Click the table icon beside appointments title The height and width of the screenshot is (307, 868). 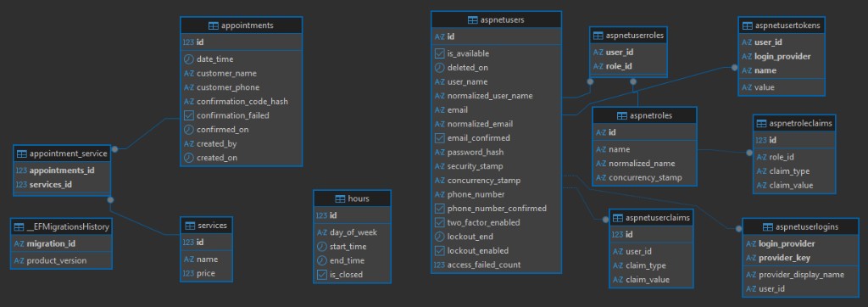[x=213, y=25]
